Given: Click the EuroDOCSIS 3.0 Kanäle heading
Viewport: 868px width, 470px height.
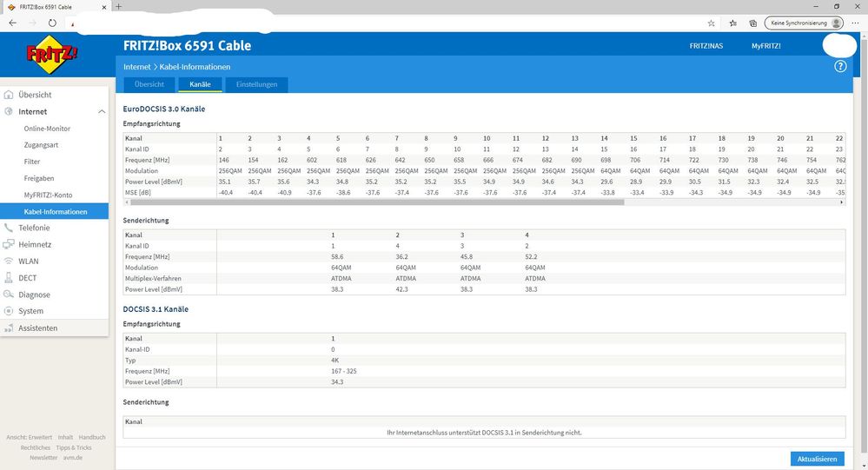Looking at the screenshot, I should pos(164,109).
